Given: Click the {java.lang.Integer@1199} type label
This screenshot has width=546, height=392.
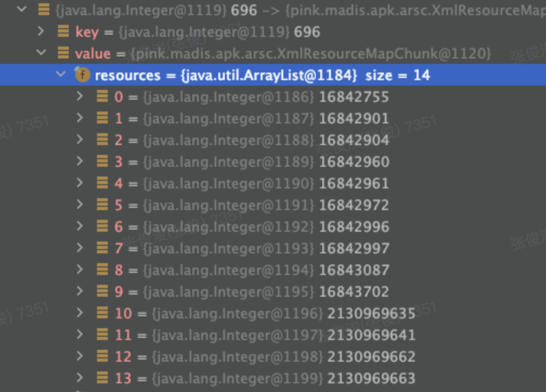Looking at the screenshot, I should coord(237,378).
